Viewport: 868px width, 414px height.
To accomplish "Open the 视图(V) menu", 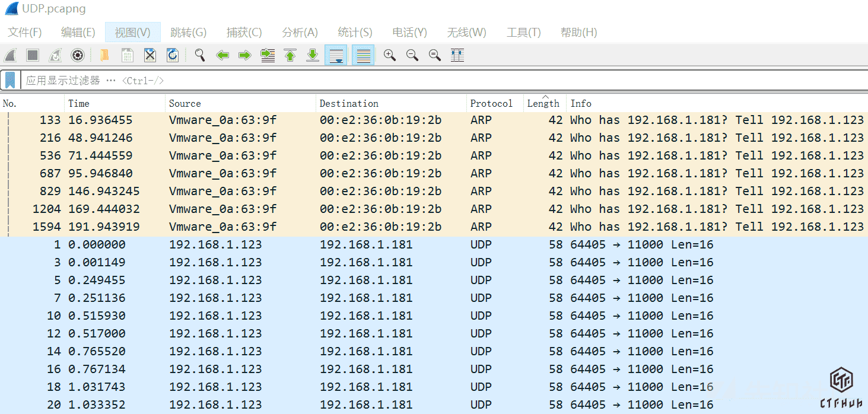I will [x=132, y=32].
